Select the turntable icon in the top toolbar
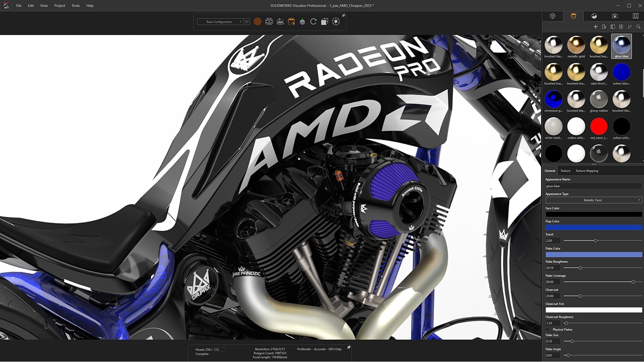The width and height of the screenshot is (644, 362). coord(280,21)
